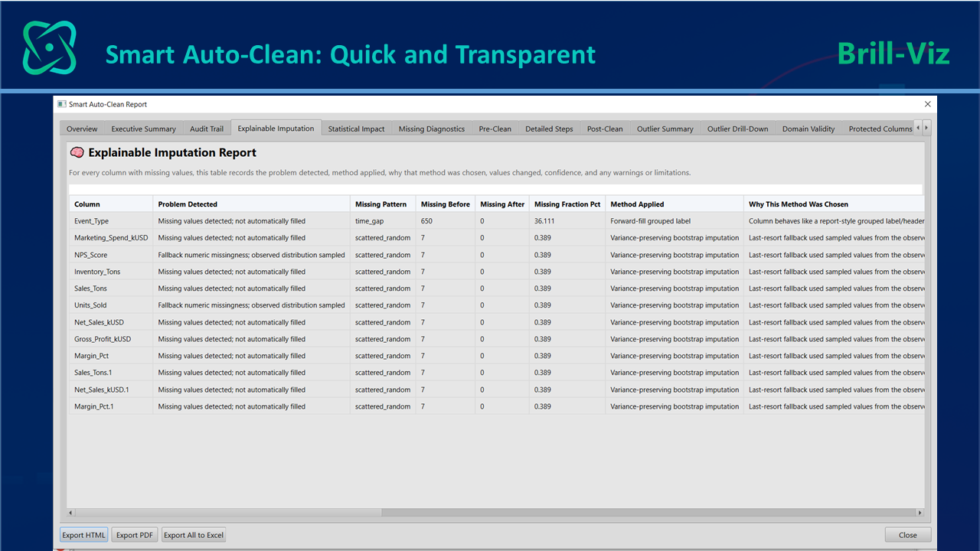Click the Brill-Viz atom logo icon
The width and height of the screenshot is (980, 551).
pyautogui.click(x=50, y=47)
